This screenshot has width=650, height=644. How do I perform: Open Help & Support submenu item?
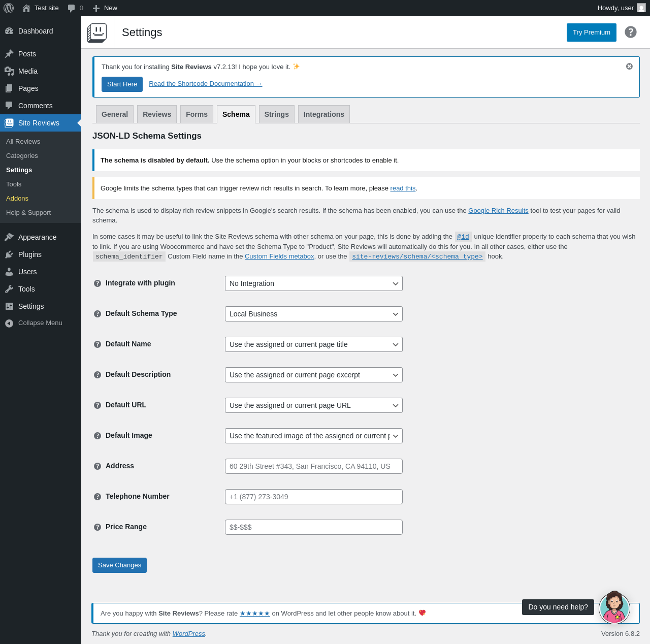click(41, 213)
